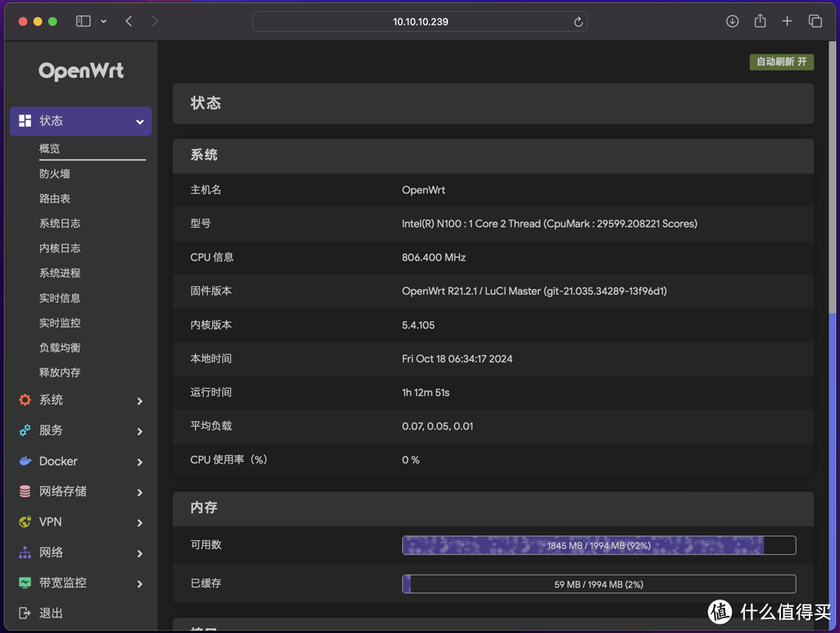Click the Docker whale icon in sidebar
This screenshot has height=633, width=840.
pyautogui.click(x=25, y=461)
